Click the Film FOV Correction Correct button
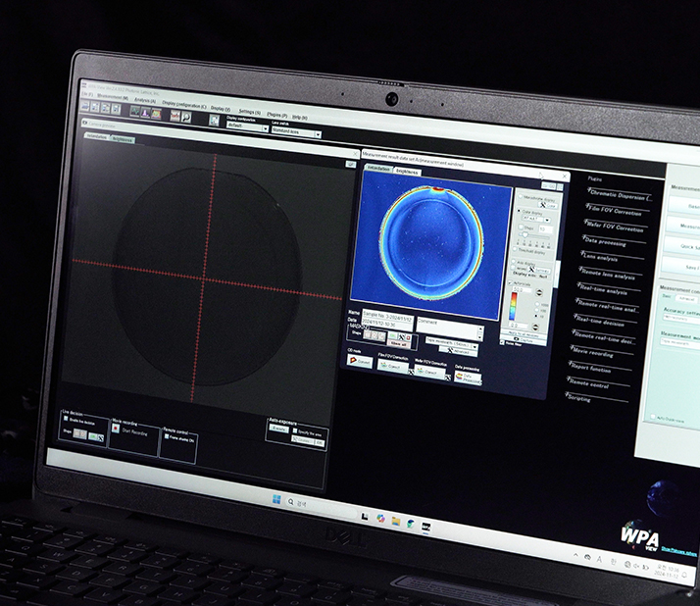Viewport: 700px width, 606px height. [393, 366]
